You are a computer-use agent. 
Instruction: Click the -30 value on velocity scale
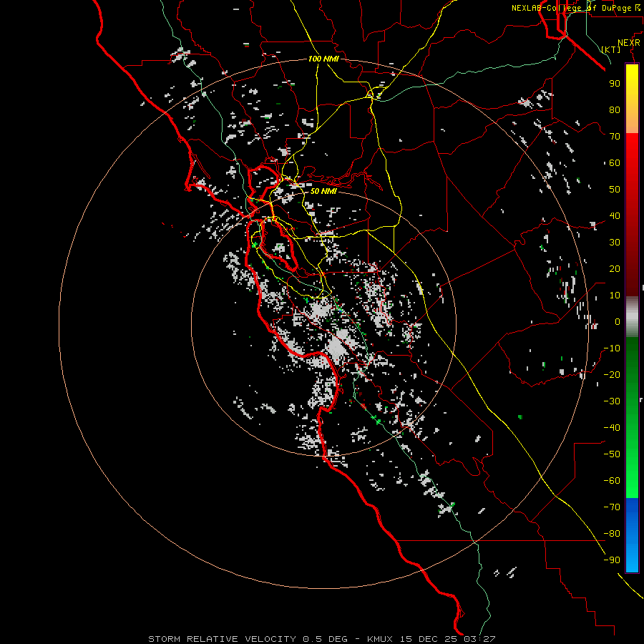612,401
